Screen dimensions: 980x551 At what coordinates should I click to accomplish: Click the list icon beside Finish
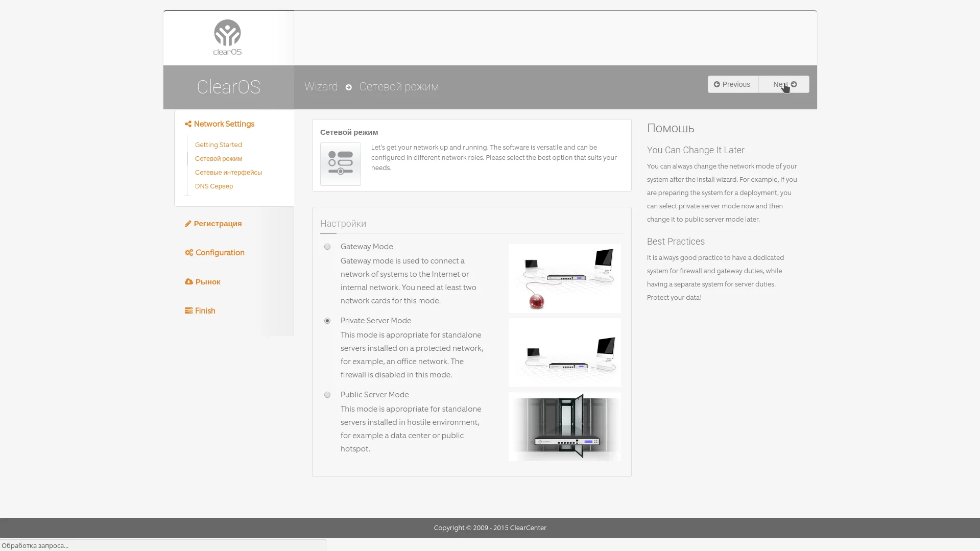(x=188, y=310)
